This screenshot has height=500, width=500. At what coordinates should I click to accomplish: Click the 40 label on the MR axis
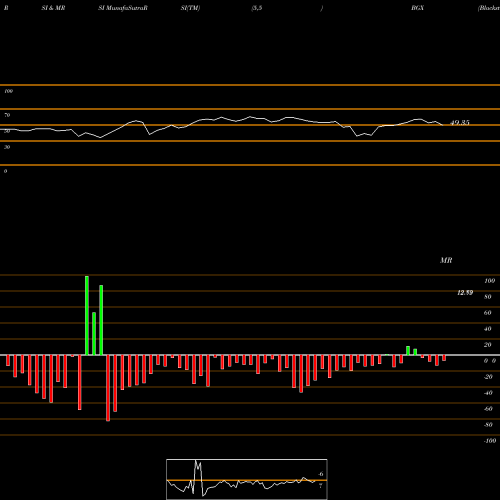point(488,329)
